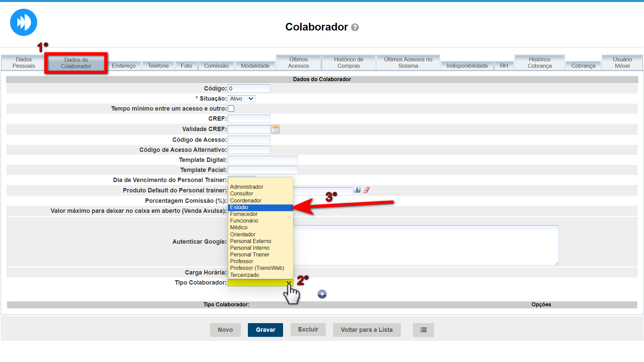Image resolution: width=644 pixels, height=362 pixels.
Task: Click the blue info icon beside product field
Action: click(x=357, y=190)
